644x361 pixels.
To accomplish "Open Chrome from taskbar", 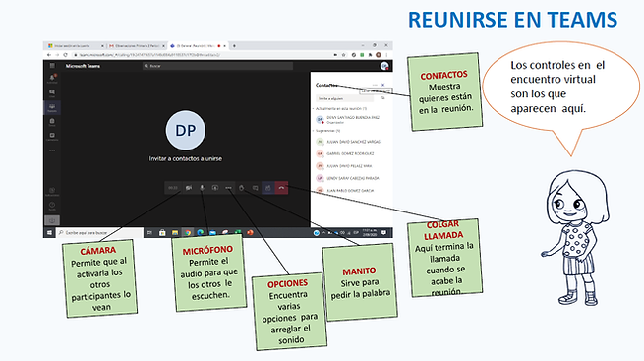I will (187, 233).
